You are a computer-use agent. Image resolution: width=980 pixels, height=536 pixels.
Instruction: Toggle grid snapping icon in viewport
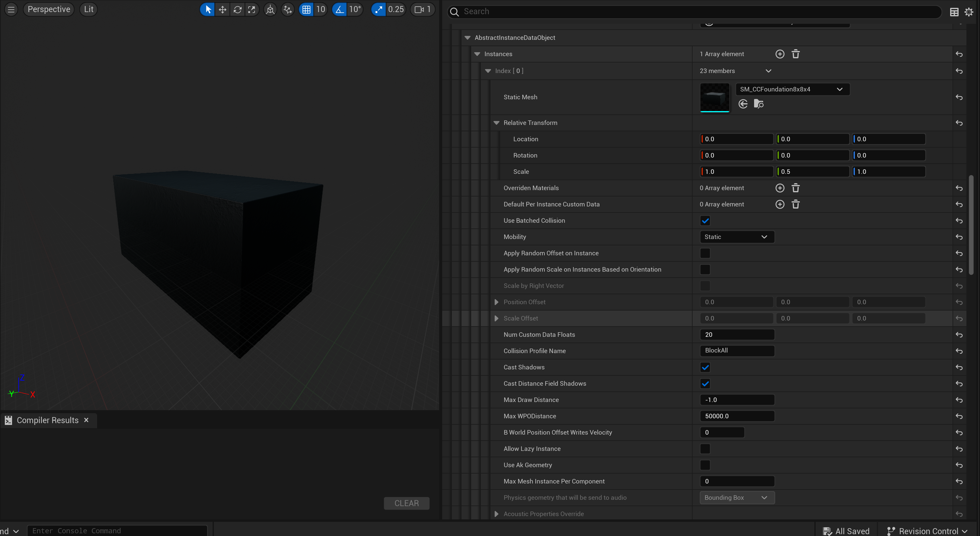point(306,10)
